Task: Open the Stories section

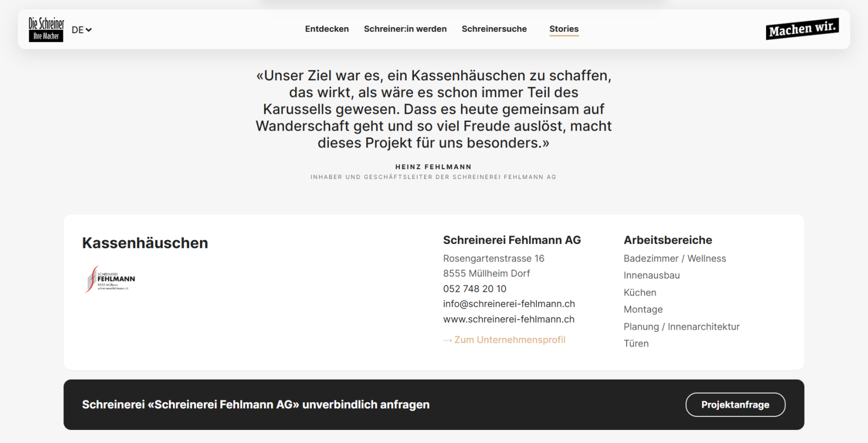Action: point(564,29)
